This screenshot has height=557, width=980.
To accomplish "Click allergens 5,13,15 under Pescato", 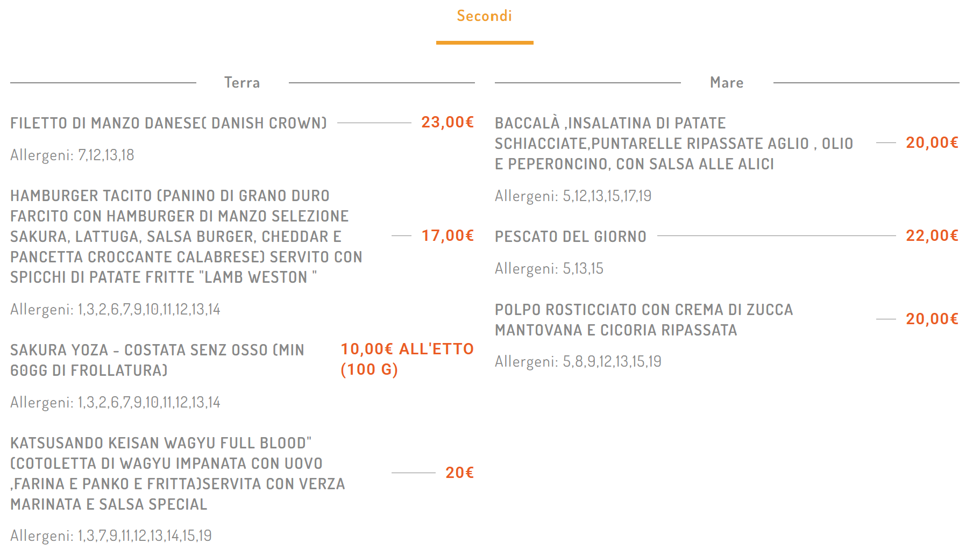I will (x=549, y=268).
